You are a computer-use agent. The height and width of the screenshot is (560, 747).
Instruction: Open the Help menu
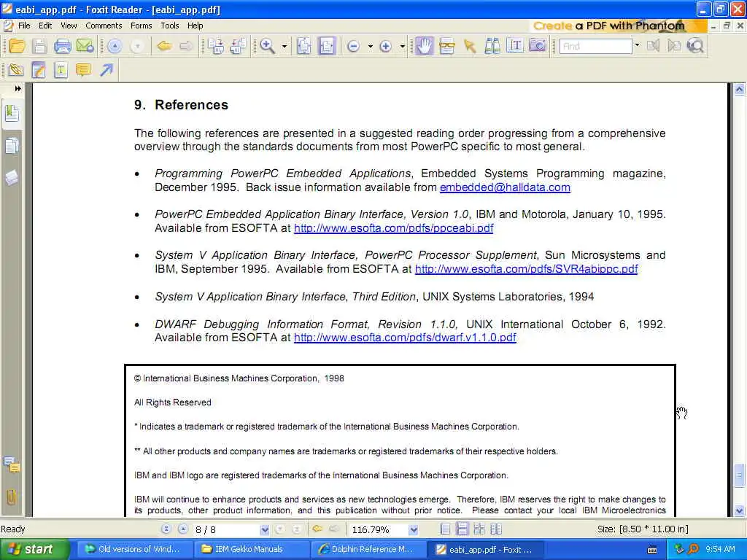[195, 26]
